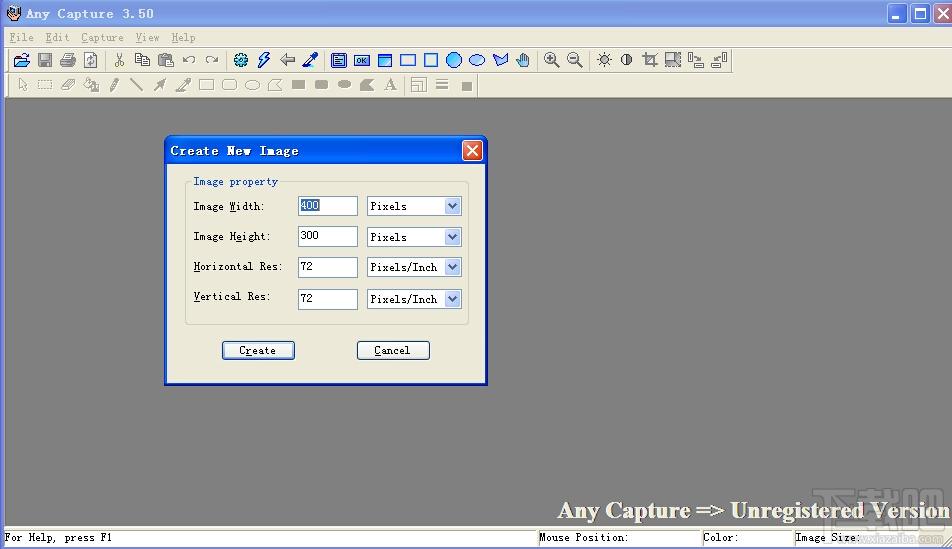Expand Vertical Res units dropdown

click(x=452, y=299)
